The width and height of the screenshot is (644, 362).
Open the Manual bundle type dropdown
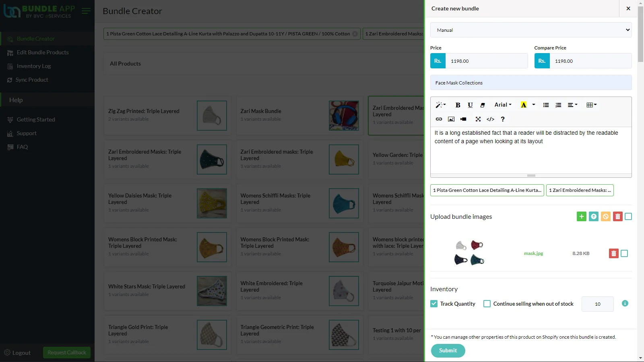pyautogui.click(x=531, y=30)
